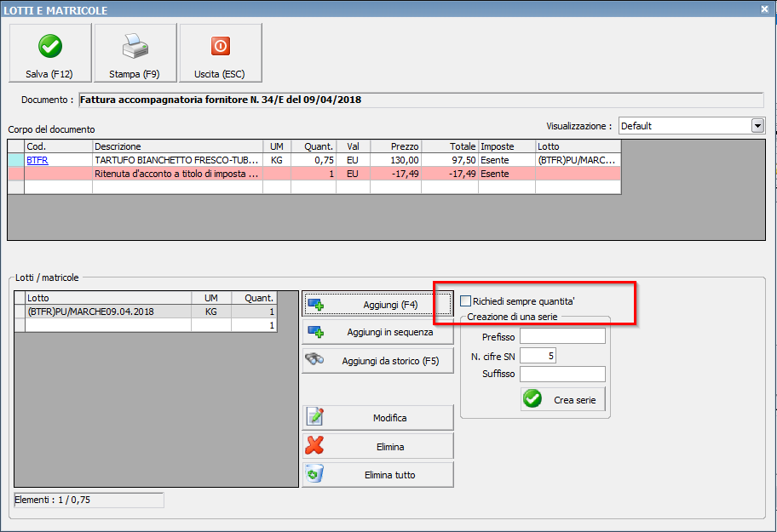Click empty new lot row under (BTFR)PU/MARCHE
The height and width of the screenshot is (532, 777).
[x=145, y=325]
